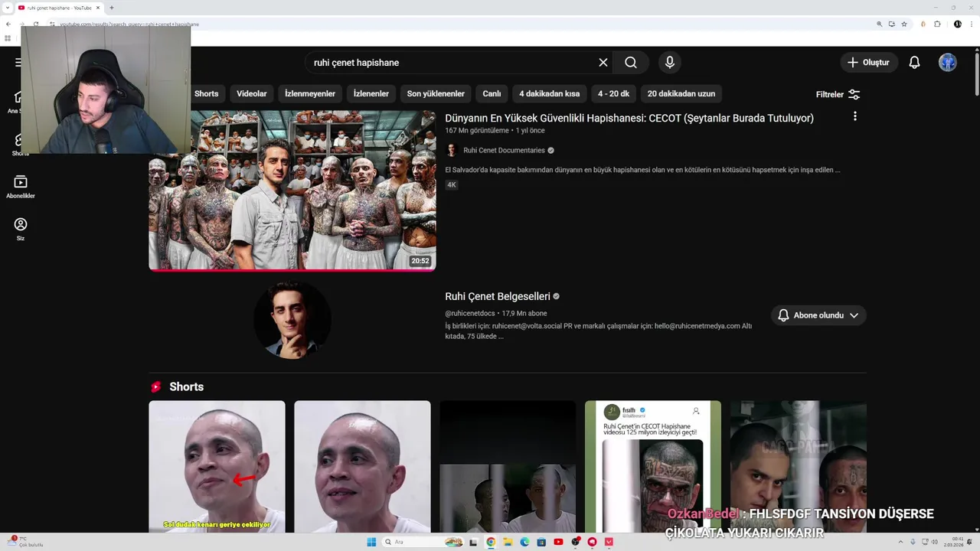Select the 20 dakikadan uzun chip
The image size is (980, 551).
[x=681, y=93]
